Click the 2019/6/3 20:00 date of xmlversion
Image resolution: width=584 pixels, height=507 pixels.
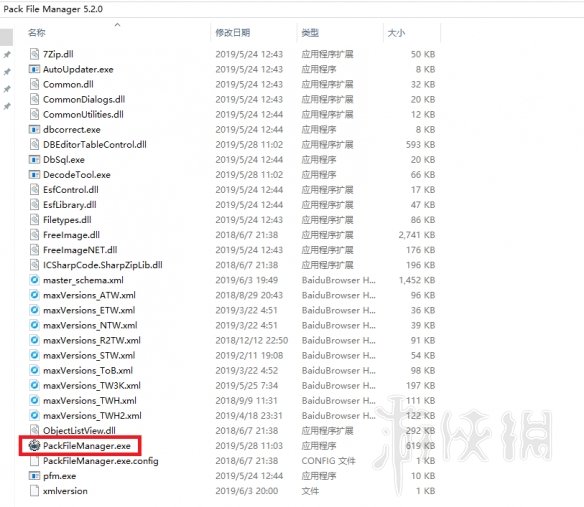[x=247, y=491]
